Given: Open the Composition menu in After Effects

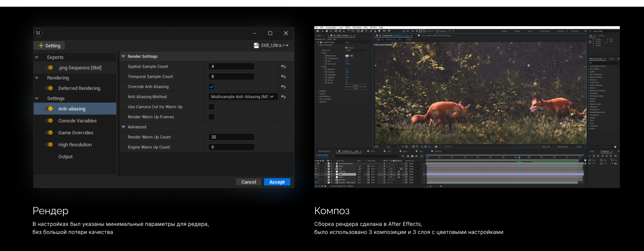Looking at the screenshot, I should 331,27.
